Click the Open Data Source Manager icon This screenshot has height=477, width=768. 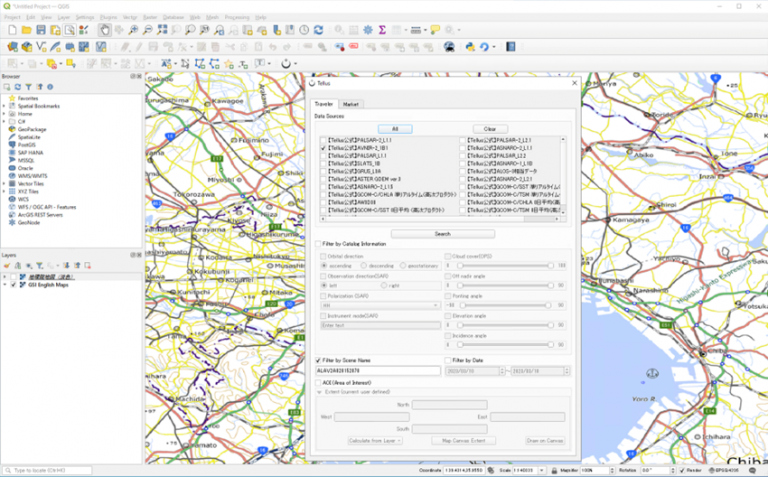12,47
